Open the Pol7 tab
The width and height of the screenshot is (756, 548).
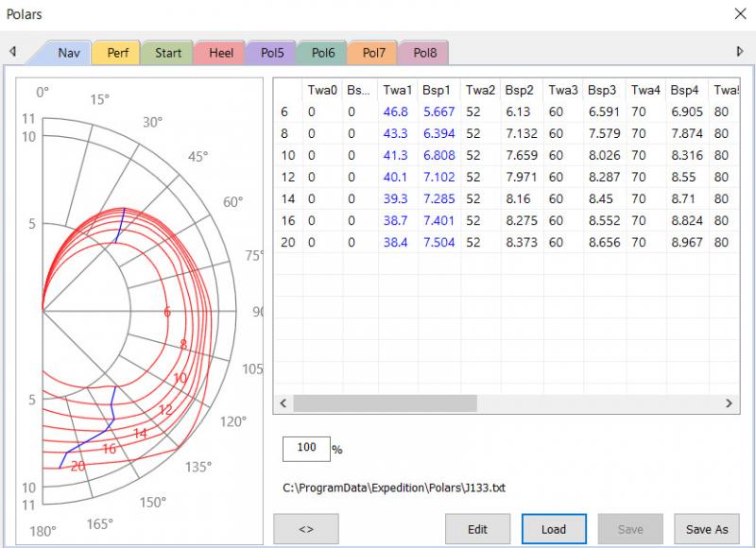373,53
